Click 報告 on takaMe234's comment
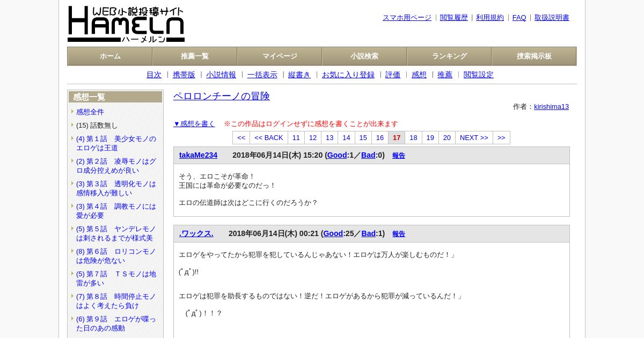Viewport: 644px width, 338px height. coord(399,156)
